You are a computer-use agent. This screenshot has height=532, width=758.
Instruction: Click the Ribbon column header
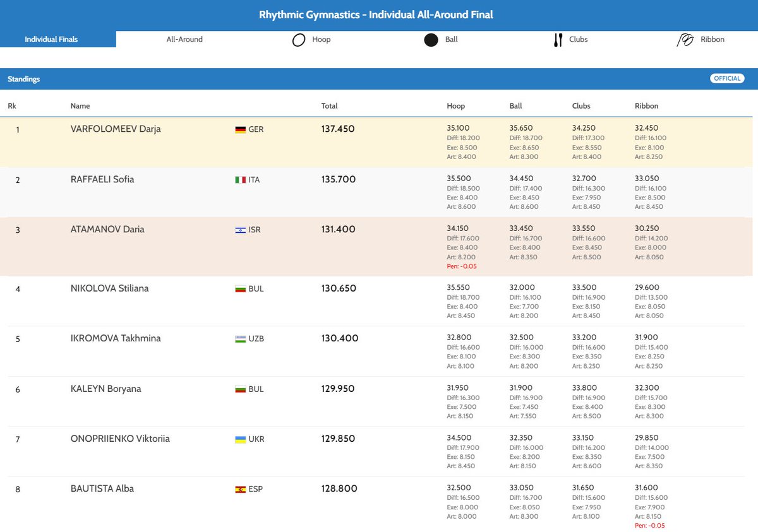click(x=646, y=106)
